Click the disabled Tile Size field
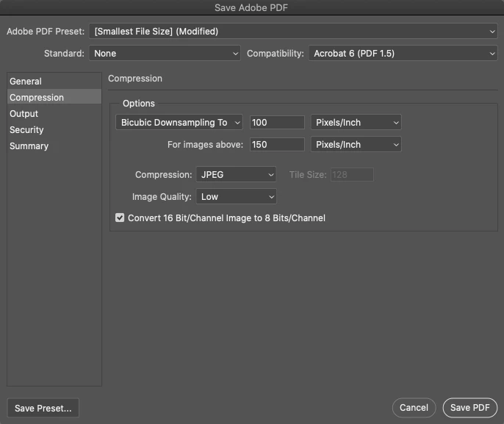504x424 pixels. (352, 174)
